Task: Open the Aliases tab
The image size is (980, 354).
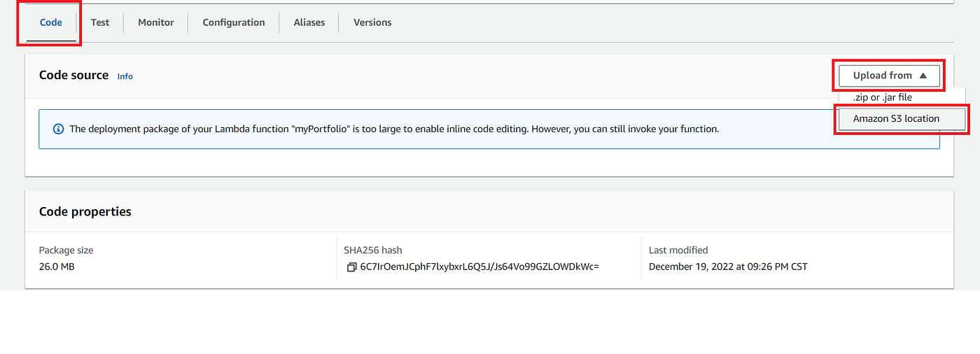Action: 309,22
